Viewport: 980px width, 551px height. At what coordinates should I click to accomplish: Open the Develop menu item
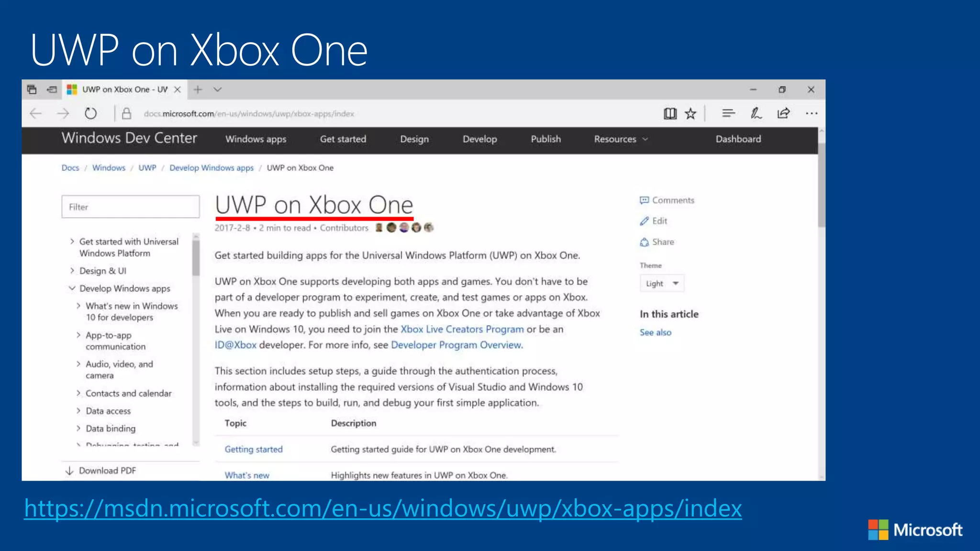[479, 139]
